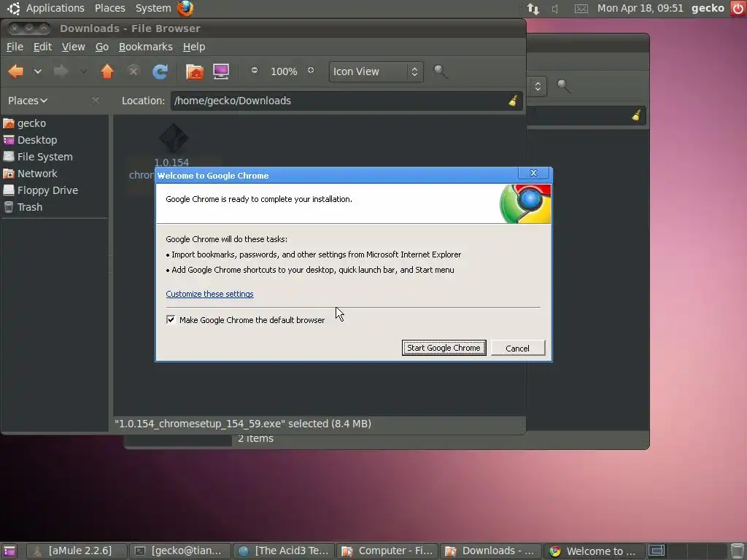747x560 pixels.
Task: Cancel the Chrome installation dialog
Action: (x=517, y=348)
